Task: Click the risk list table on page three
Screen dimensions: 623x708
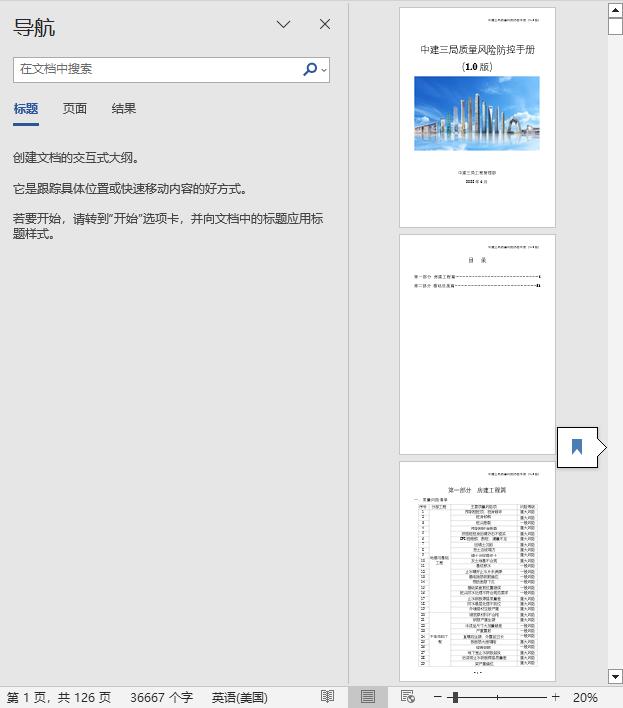Action: point(478,585)
